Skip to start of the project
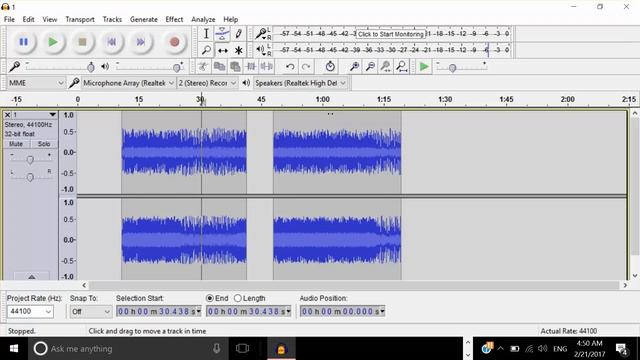 (x=111, y=42)
